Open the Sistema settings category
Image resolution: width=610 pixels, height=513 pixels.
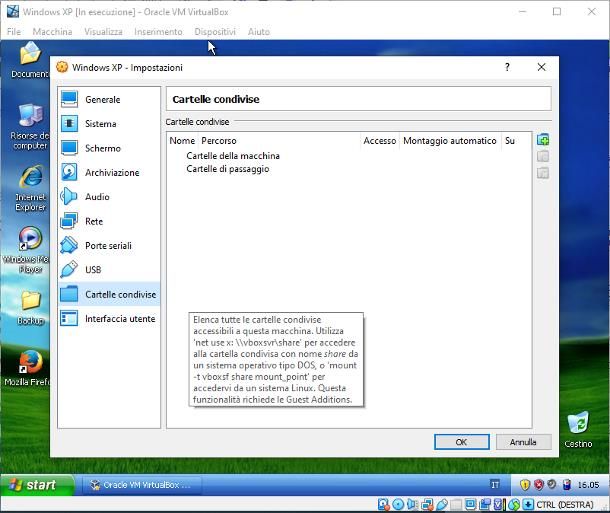click(109, 124)
